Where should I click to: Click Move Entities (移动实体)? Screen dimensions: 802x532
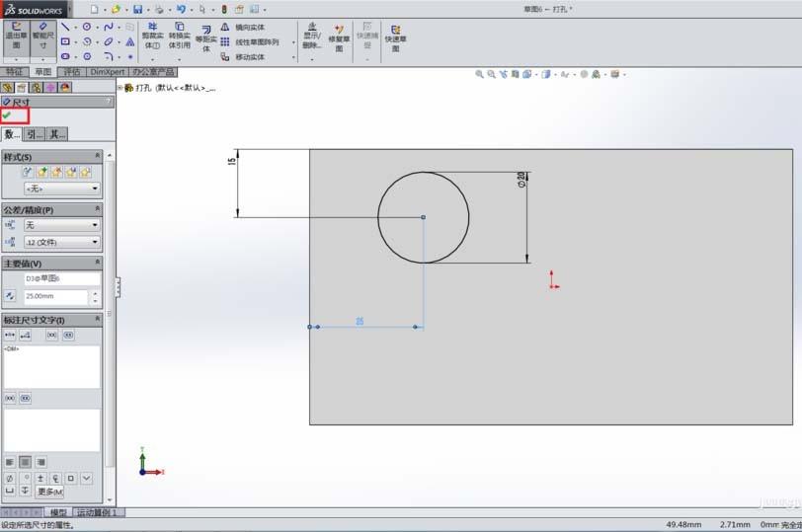(x=243, y=56)
